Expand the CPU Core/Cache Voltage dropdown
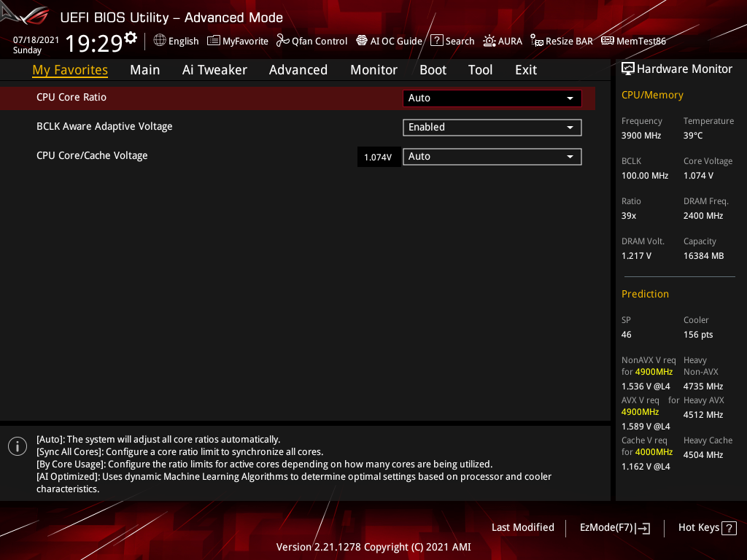Screen dimensions: 747x560 [492, 156]
